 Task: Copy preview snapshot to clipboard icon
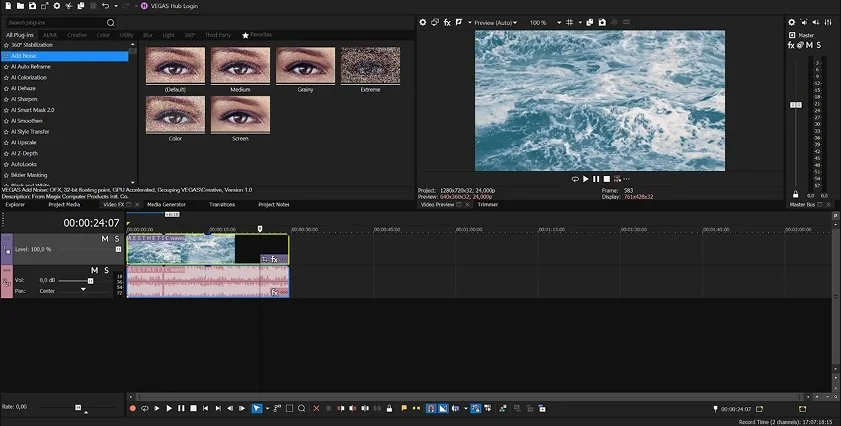point(590,23)
